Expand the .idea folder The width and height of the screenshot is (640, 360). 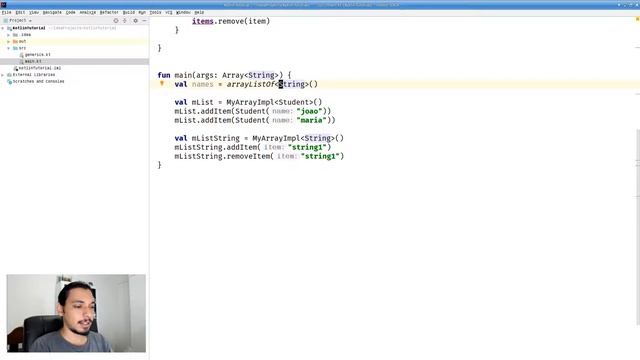[9, 35]
